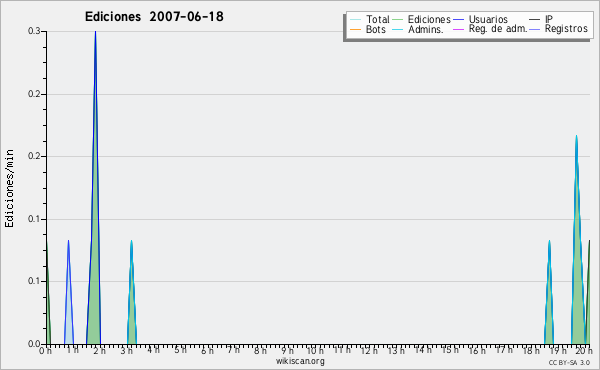Click the green line swatch beside 'Ediciones' legend entry
The image size is (600, 370).
tap(398, 20)
